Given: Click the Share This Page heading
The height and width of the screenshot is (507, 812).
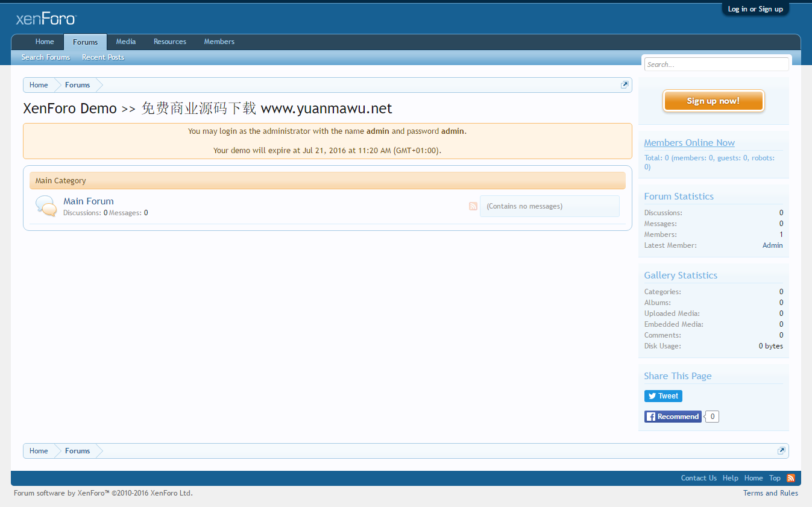Looking at the screenshot, I should coord(678,376).
